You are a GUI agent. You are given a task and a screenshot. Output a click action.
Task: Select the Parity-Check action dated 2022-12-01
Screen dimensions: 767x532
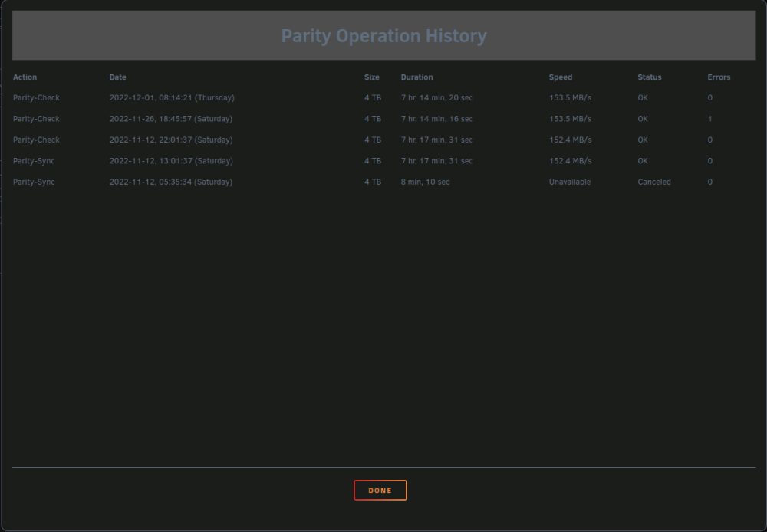36,98
